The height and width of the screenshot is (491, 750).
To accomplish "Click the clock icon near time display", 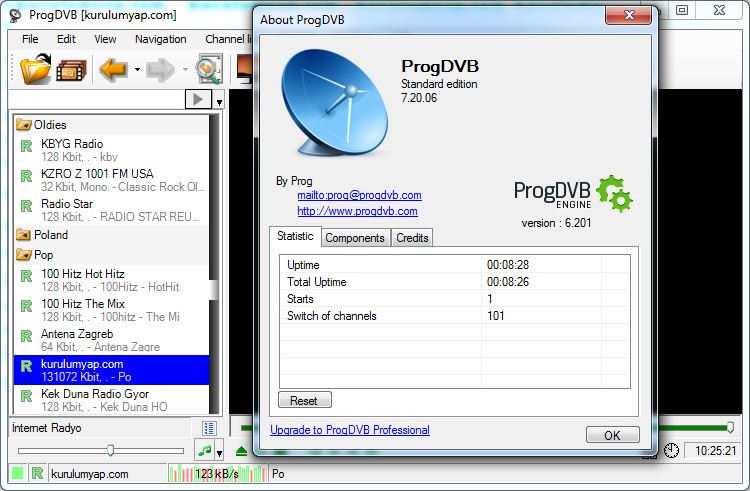I will pos(672,450).
